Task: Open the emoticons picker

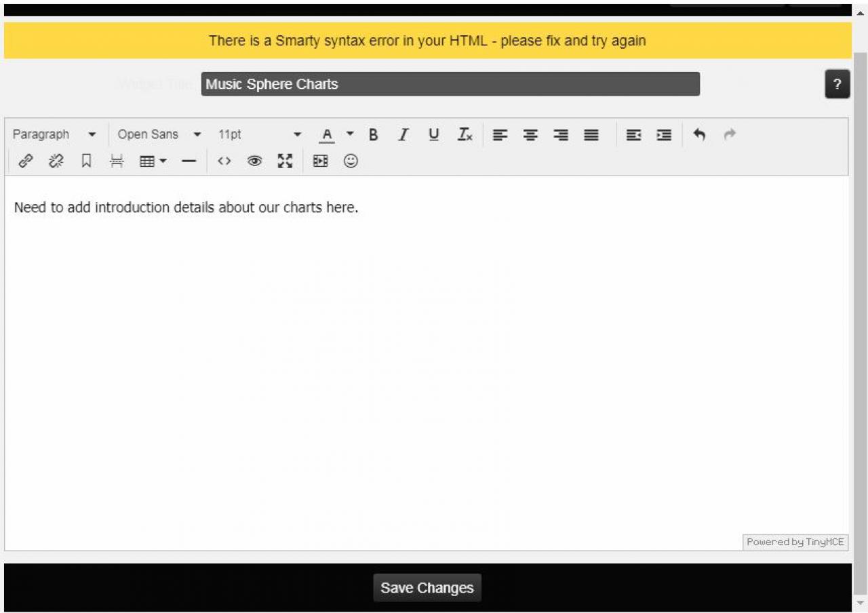Action: pyautogui.click(x=351, y=161)
